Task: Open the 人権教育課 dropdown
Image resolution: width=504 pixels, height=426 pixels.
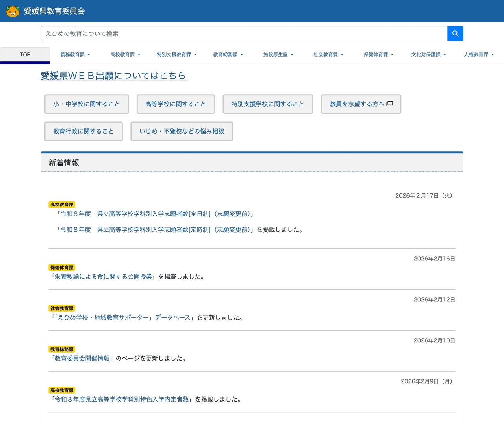Action: tap(479, 55)
